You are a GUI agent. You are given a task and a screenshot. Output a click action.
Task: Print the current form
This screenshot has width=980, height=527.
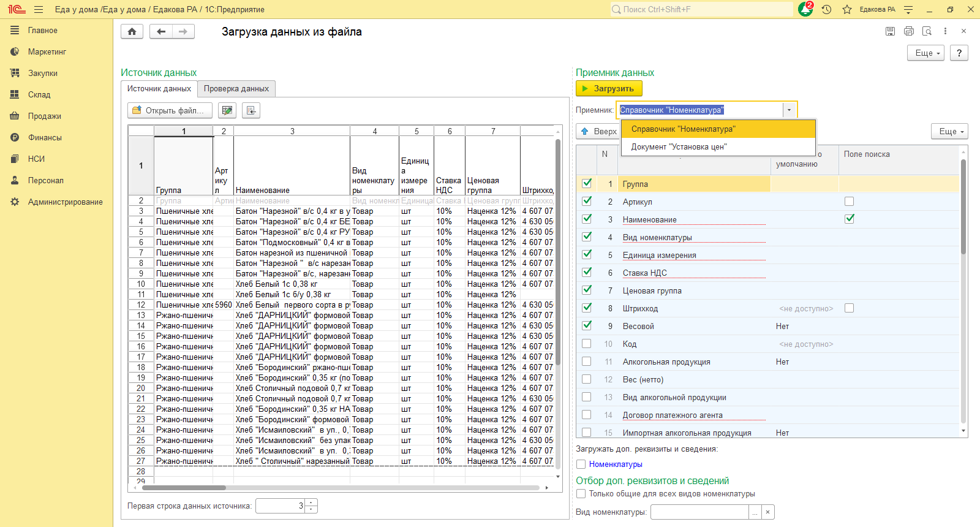pyautogui.click(x=908, y=31)
